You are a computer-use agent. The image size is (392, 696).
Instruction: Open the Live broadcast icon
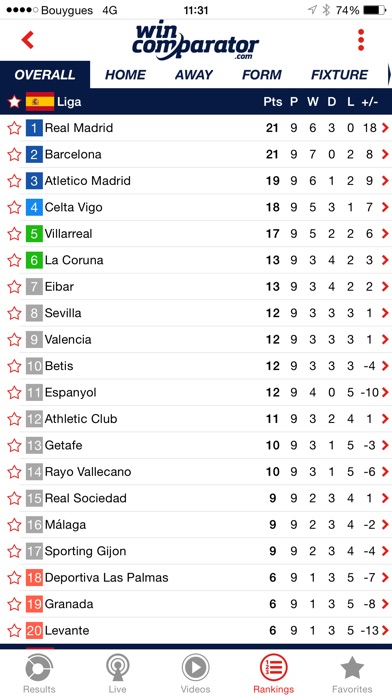click(x=118, y=668)
